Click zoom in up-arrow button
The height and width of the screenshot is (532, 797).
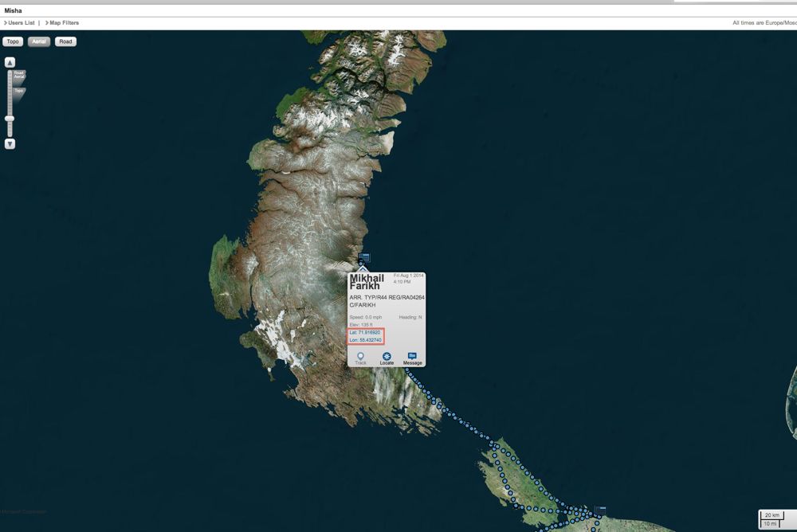click(x=10, y=62)
